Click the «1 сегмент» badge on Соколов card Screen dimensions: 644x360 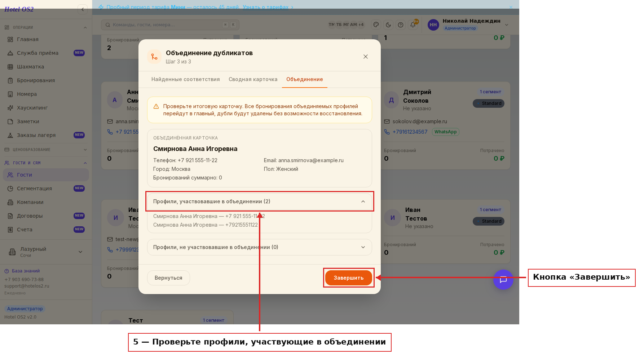[x=490, y=92]
